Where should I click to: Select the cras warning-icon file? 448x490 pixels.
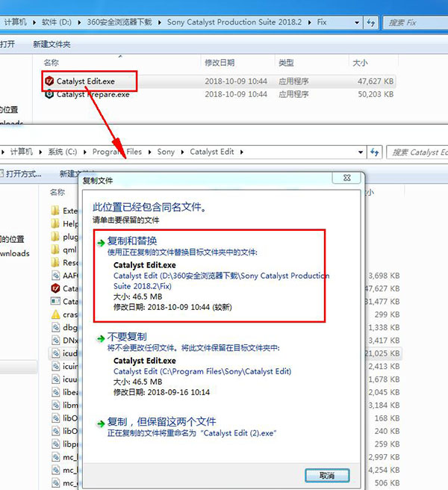(55, 314)
